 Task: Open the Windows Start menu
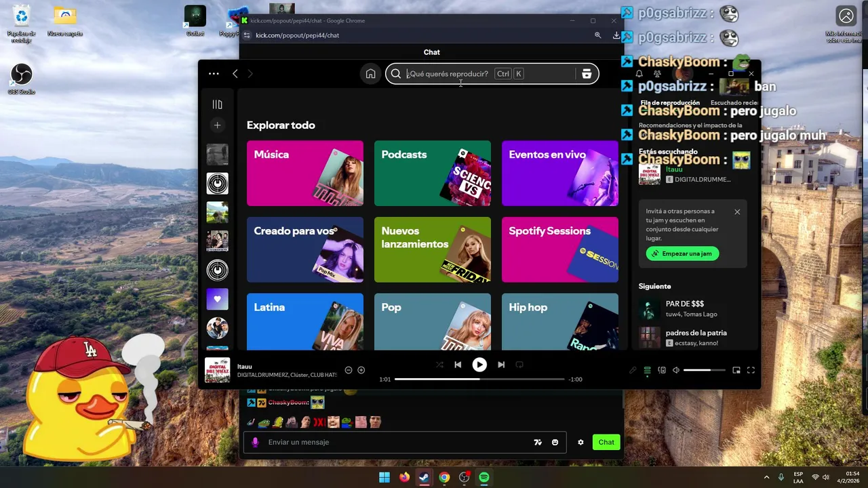pyautogui.click(x=384, y=477)
